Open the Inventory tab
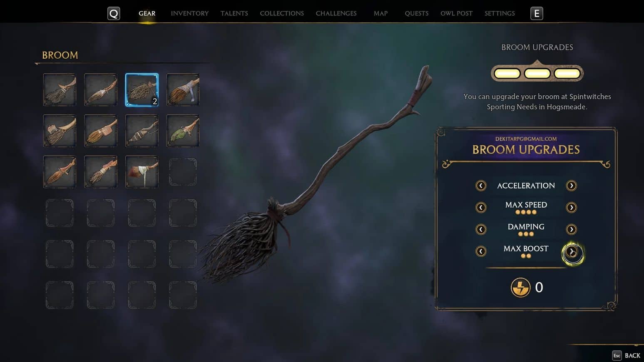 [190, 13]
